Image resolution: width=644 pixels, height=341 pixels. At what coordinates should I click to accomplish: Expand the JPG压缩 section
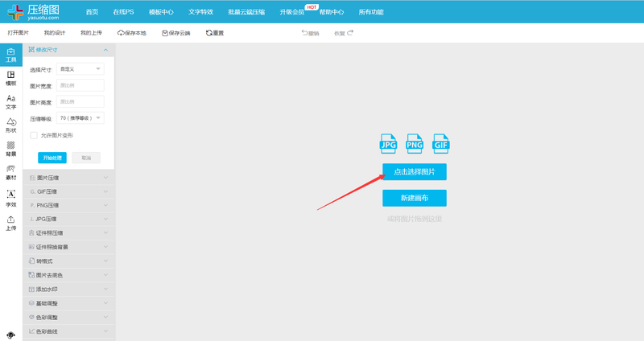pyautogui.click(x=68, y=219)
